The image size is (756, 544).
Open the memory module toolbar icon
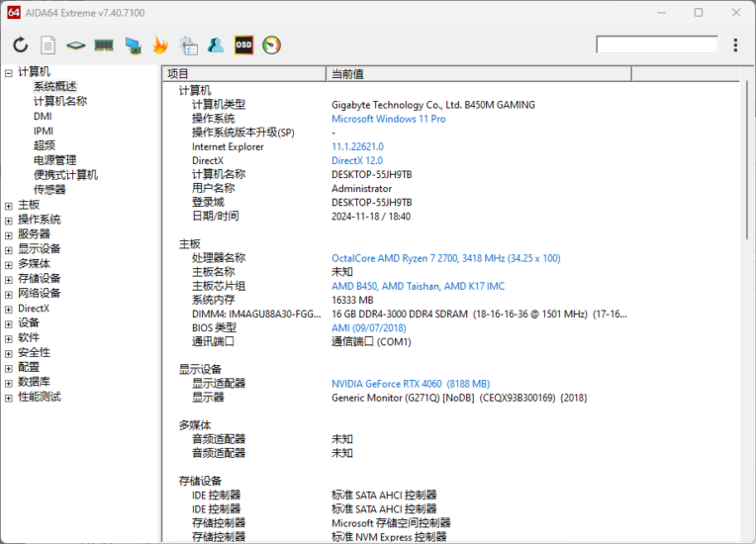click(104, 45)
